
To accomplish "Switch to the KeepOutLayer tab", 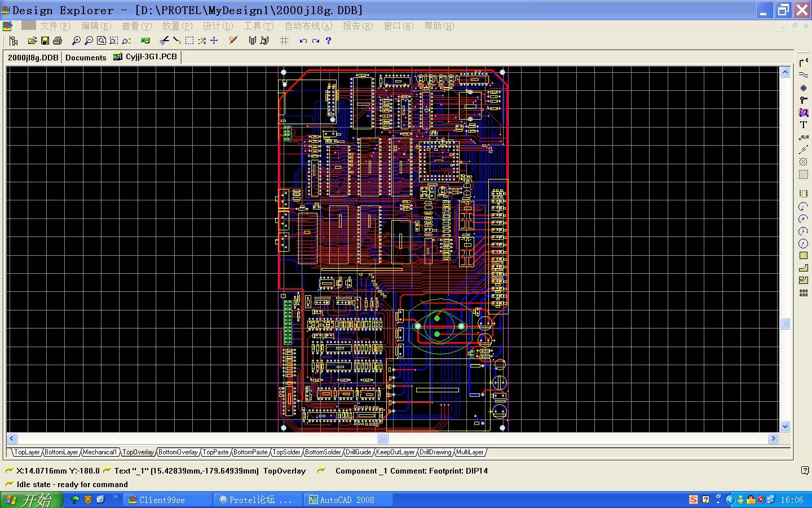I will coord(395,452).
